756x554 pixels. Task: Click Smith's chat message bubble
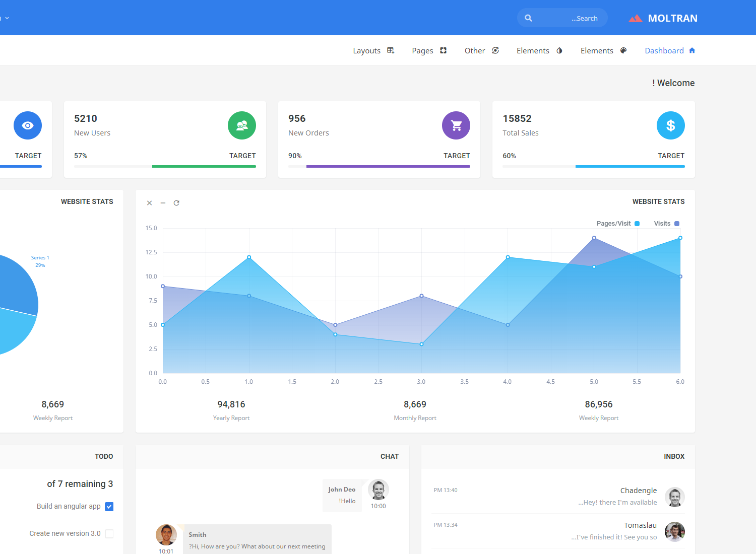tap(258, 539)
